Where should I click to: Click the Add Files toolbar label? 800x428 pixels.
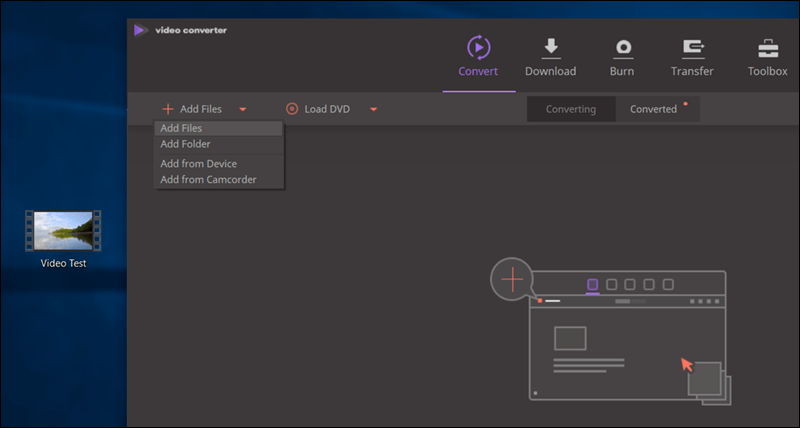[x=201, y=109]
